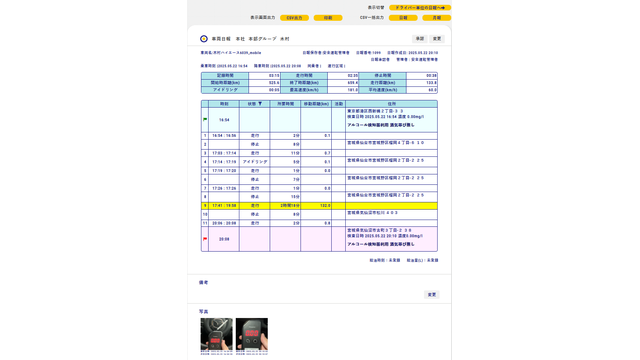The width and height of the screenshot is (640, 360).
Task: Click the 走行時間 label in summary table
Action: (x=304, y=76)
